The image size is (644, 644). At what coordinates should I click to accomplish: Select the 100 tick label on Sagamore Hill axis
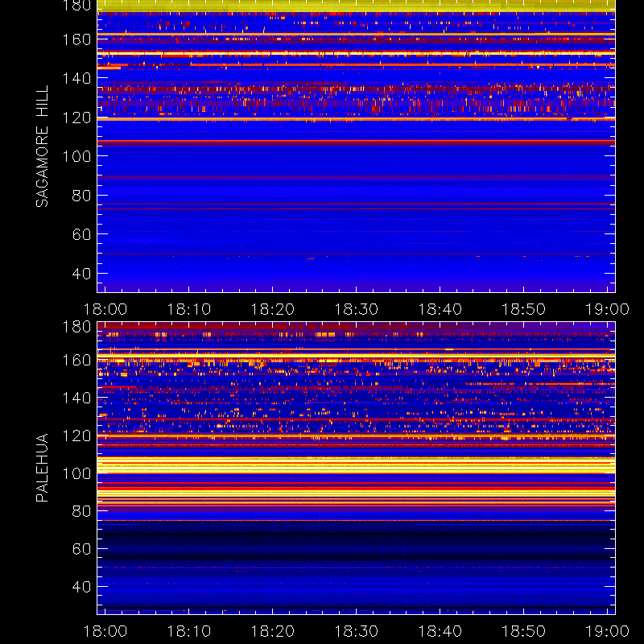click(x=76, y=156)
